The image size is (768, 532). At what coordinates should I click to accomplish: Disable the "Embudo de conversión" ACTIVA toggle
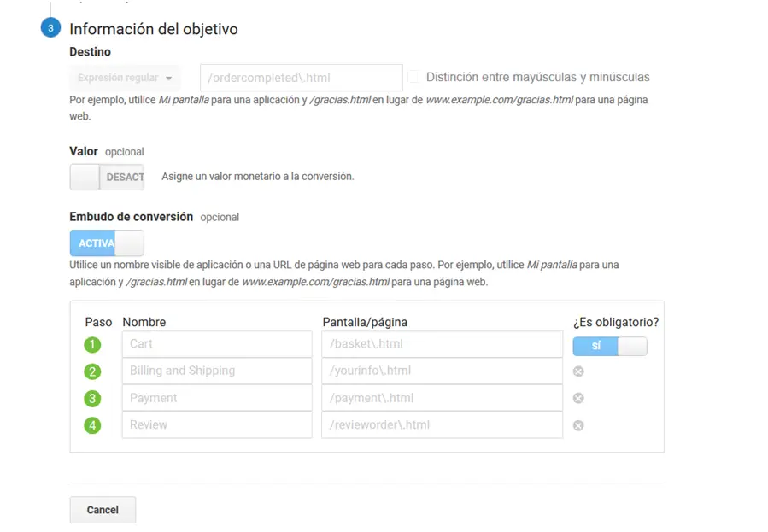point(107,243)
